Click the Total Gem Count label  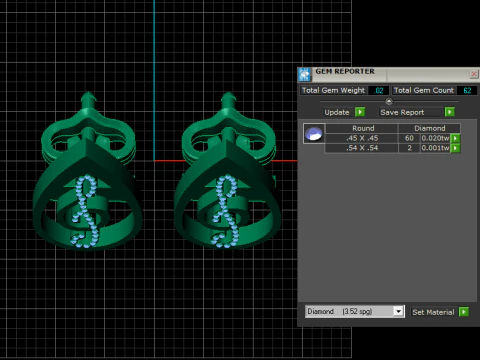click(424, 90)
